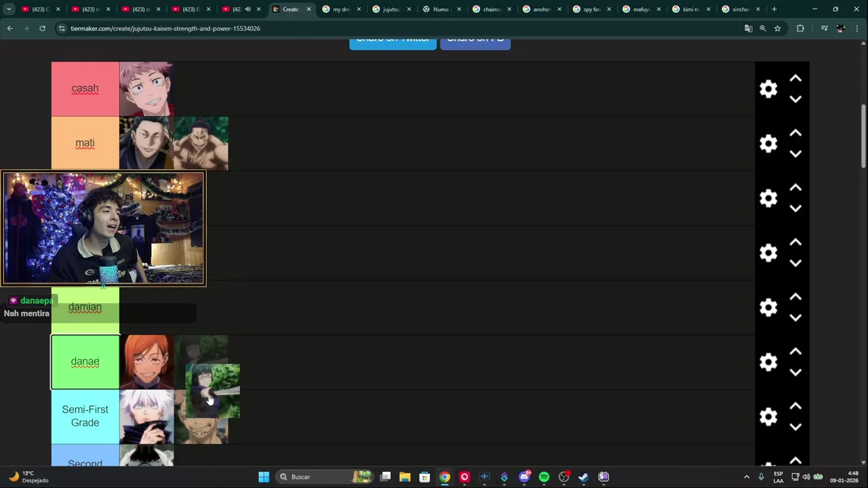868x488 pixels.
Task: Select first dark-haired character in mati tier
Action: click(146, 144)
